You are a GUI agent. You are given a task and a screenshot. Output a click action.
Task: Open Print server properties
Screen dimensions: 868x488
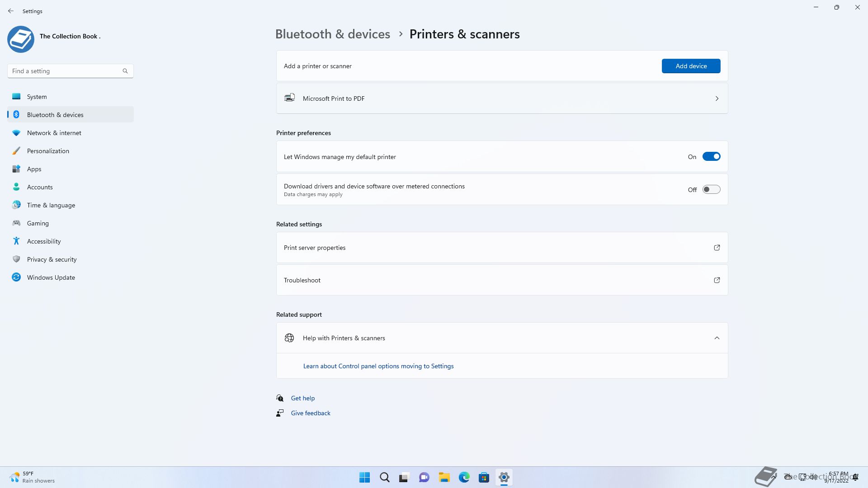502,248
